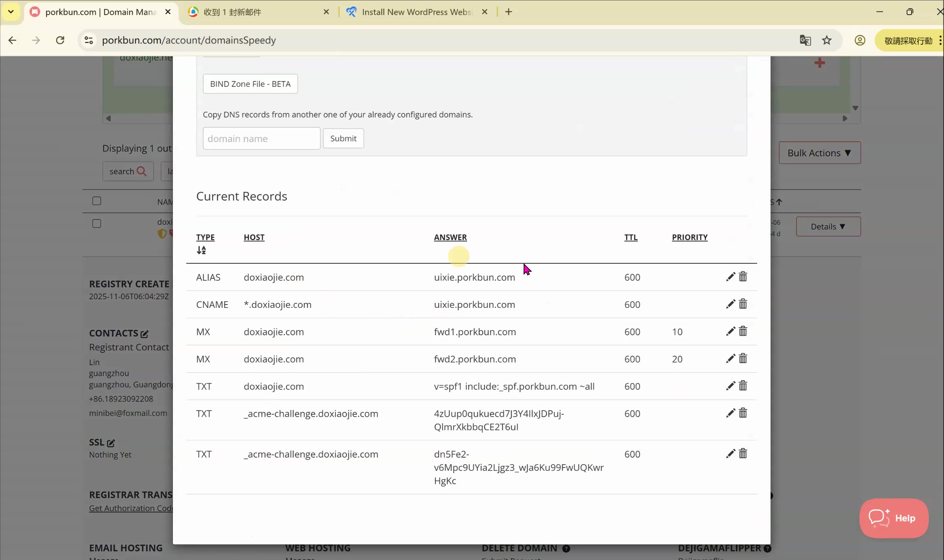The image size is (944, 560).
Task: Click the BIND Zone File - BETA button
Action: point(250,84)
